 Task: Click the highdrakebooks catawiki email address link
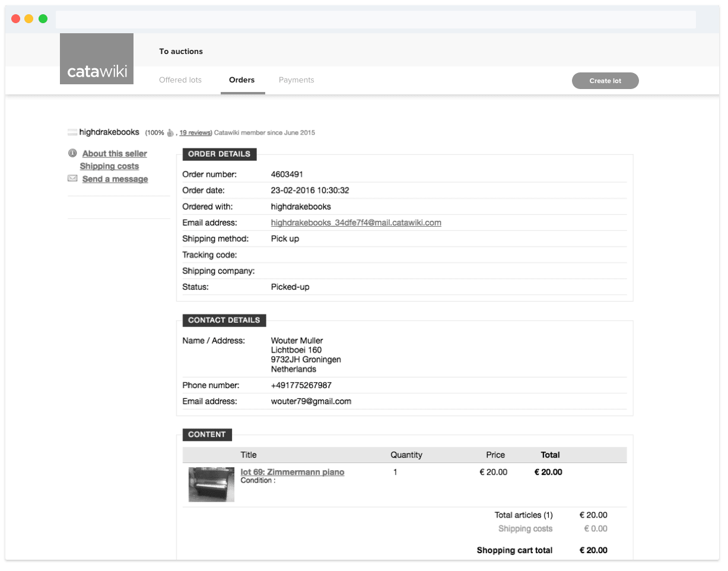pos(356,223)
